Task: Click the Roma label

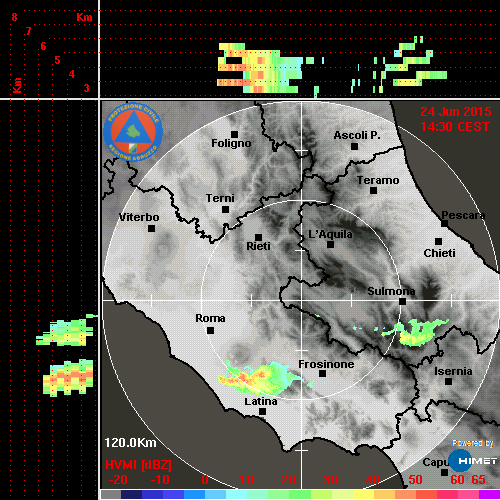Action: [x=210, y=318]
